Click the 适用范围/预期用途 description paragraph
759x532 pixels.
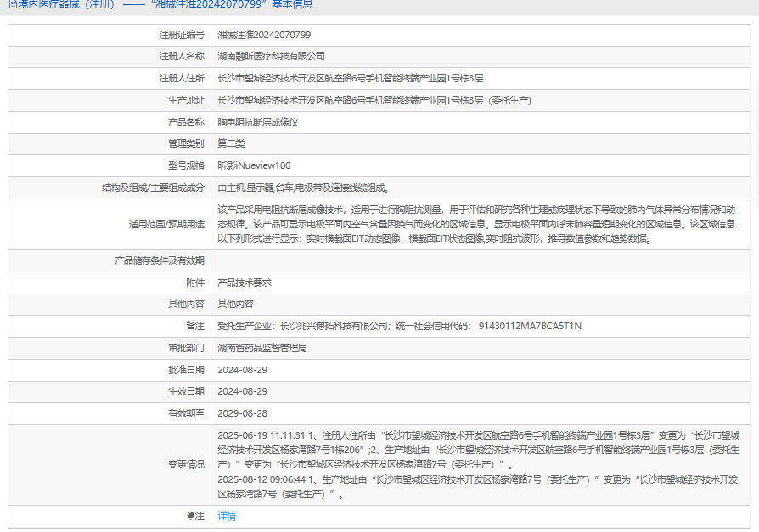point(476,224)
